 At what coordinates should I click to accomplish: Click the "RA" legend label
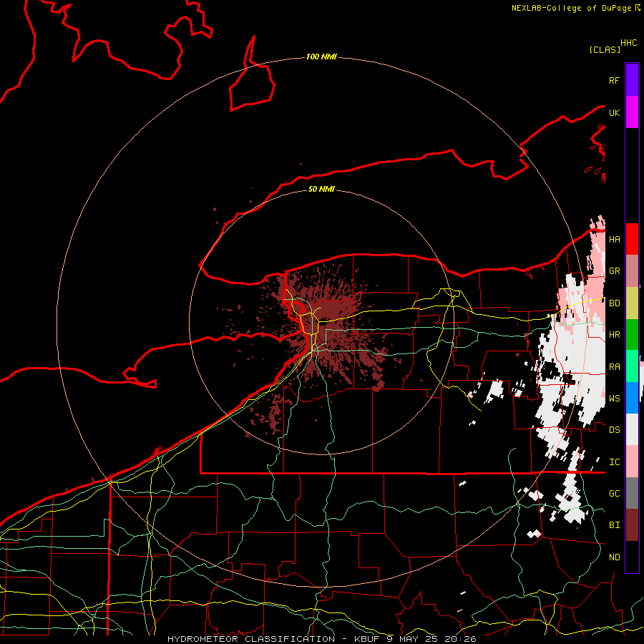click(x=614, y=367)
